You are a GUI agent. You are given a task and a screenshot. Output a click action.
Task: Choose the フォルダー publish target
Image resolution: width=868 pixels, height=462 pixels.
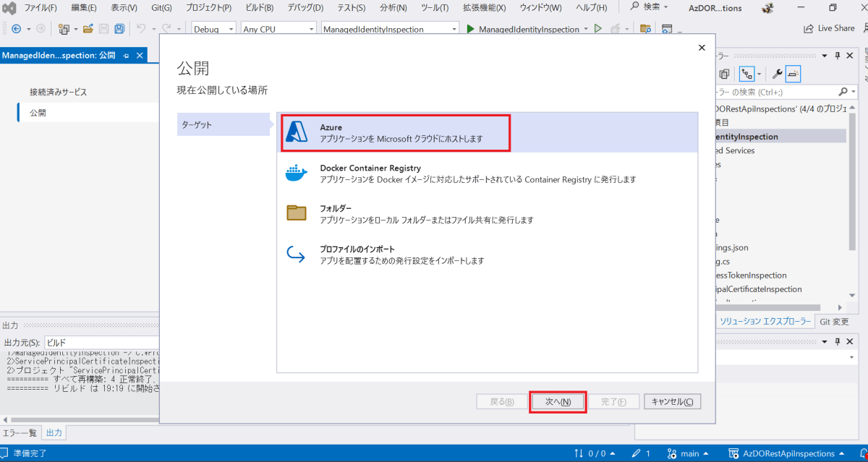pyautogui.click(x=487, y=213)
